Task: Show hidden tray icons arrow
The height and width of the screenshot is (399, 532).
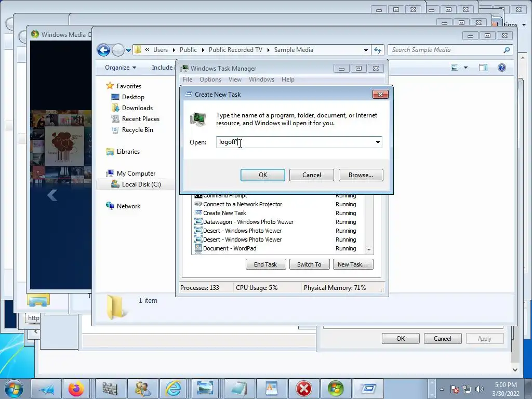Action: (442, 389)
